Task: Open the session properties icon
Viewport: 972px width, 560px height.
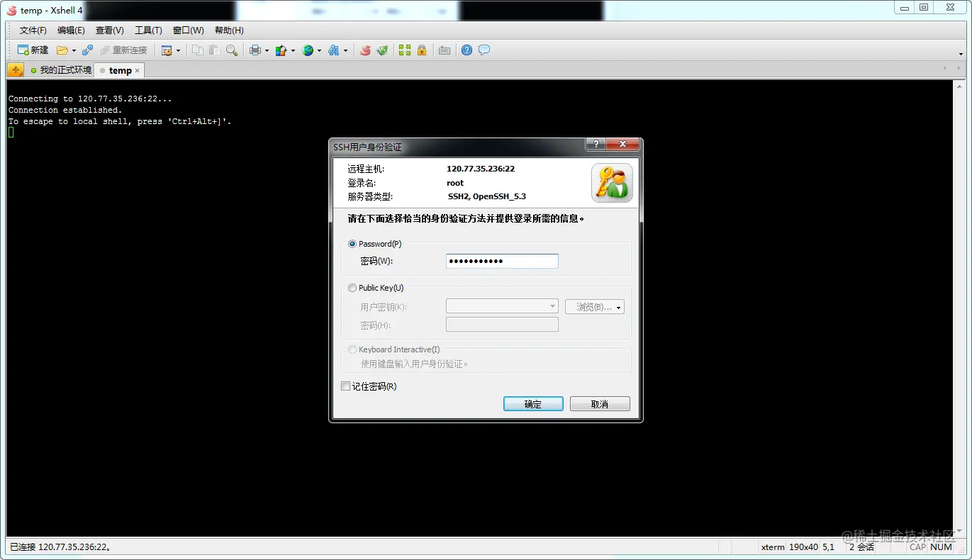Action: click(x=167, y=50)
